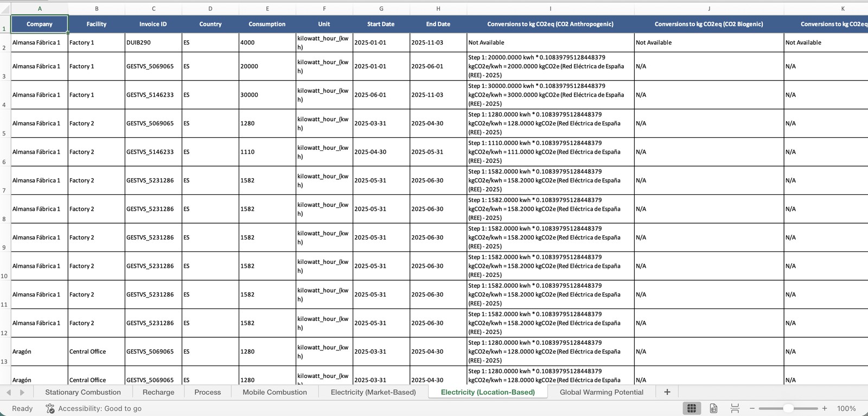Select Central Office cell in row 13
868x416 pixels.
[x=97, y=351]
